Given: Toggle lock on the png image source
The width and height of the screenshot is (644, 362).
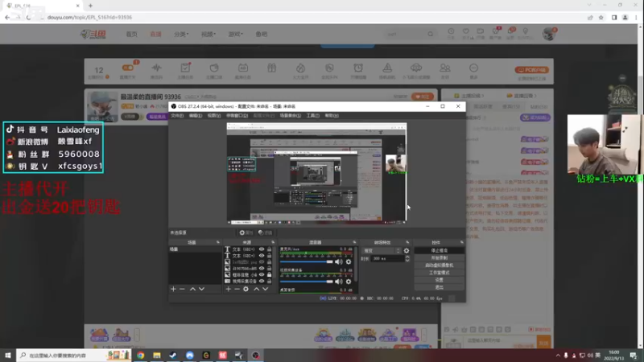Looking at the screenshot, I should click(x=270, y=262).
